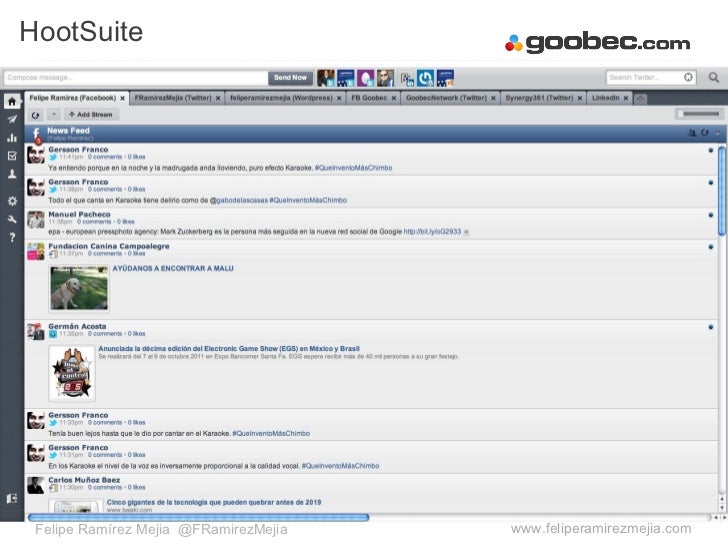Click Germán Acosta's avatar picture

tap(36, 332)
